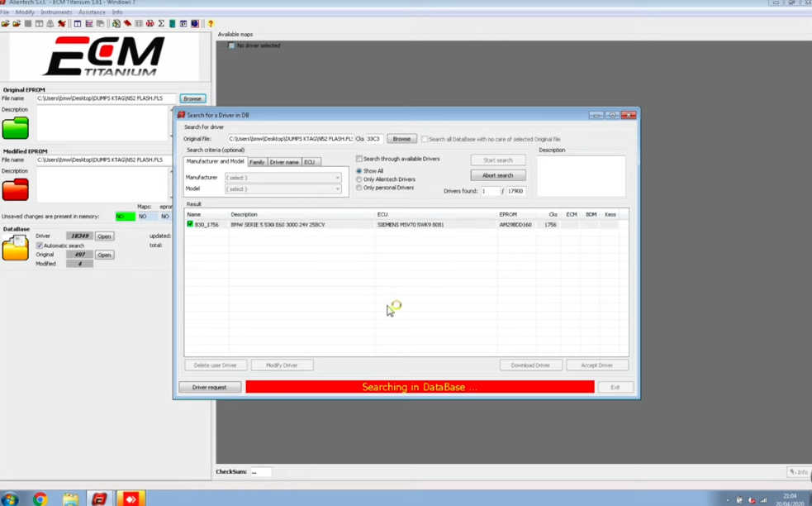The height and width of the screenshot is (506, 812).
Task: Click Open next to Original count
Action: point(104,255)
